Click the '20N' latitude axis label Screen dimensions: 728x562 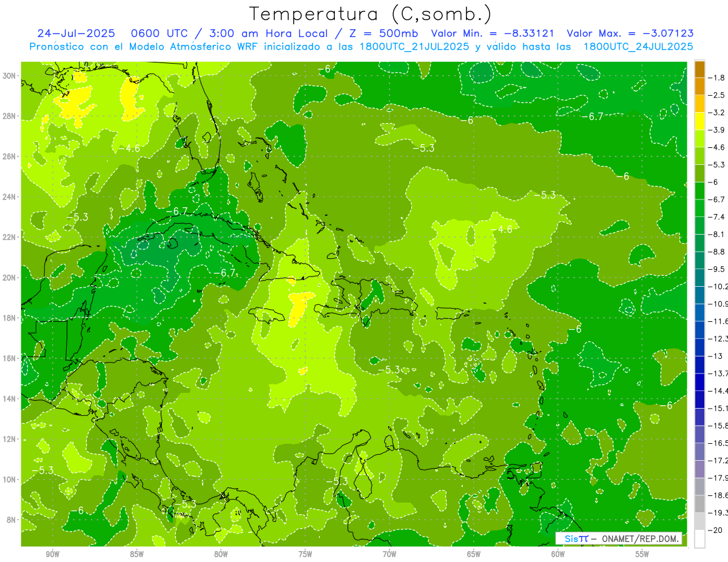click(10, 278)
